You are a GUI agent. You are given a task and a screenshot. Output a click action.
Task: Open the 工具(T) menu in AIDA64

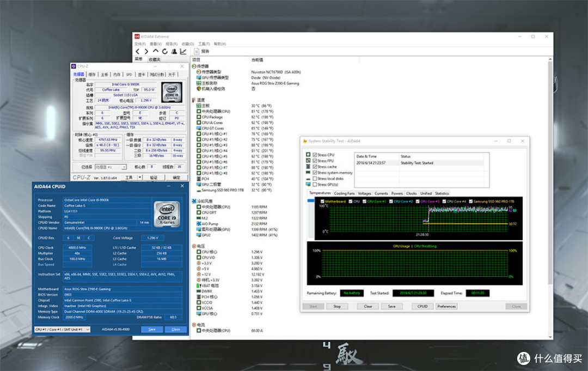click(204, 44)
